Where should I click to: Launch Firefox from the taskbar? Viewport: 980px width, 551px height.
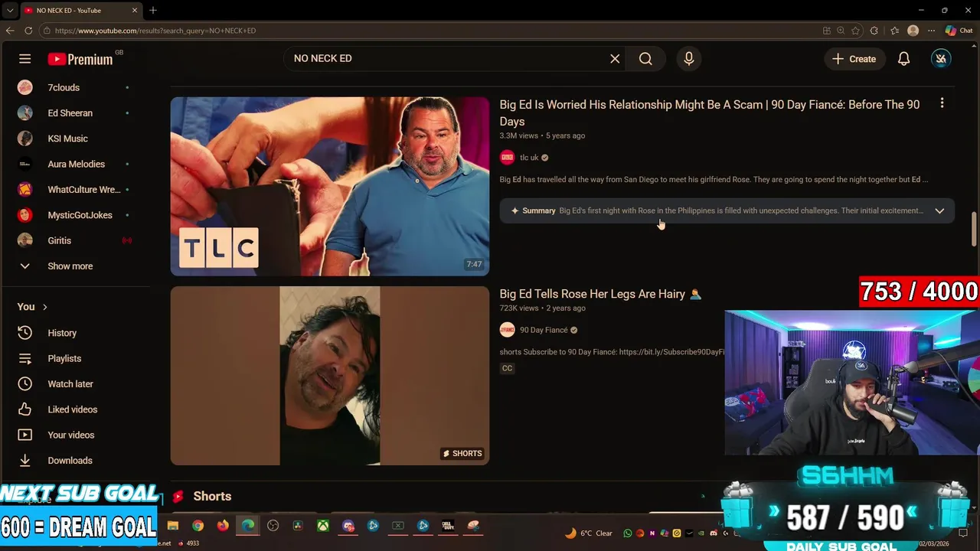click(x=223, y=526)
